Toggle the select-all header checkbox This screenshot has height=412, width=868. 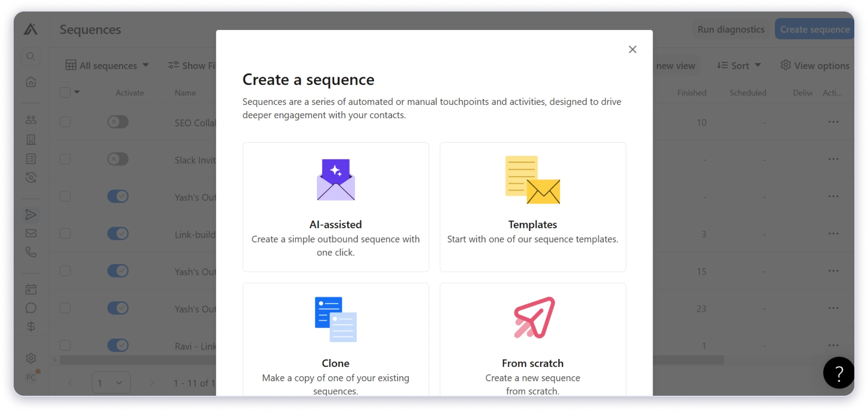coord(65,92)
